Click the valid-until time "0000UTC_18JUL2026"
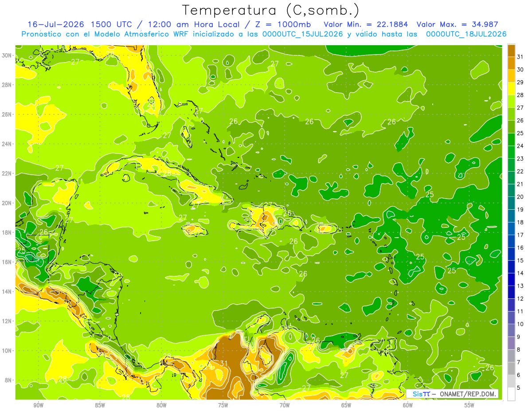 tap(466, 34)
